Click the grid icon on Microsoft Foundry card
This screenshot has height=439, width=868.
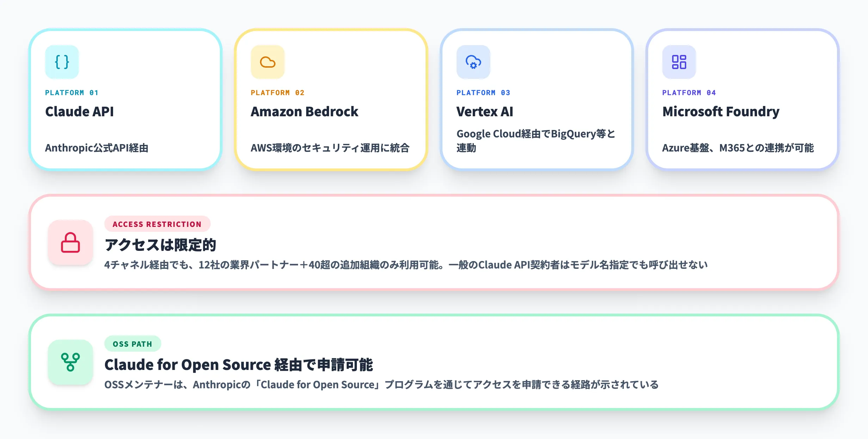pos(678,62)
